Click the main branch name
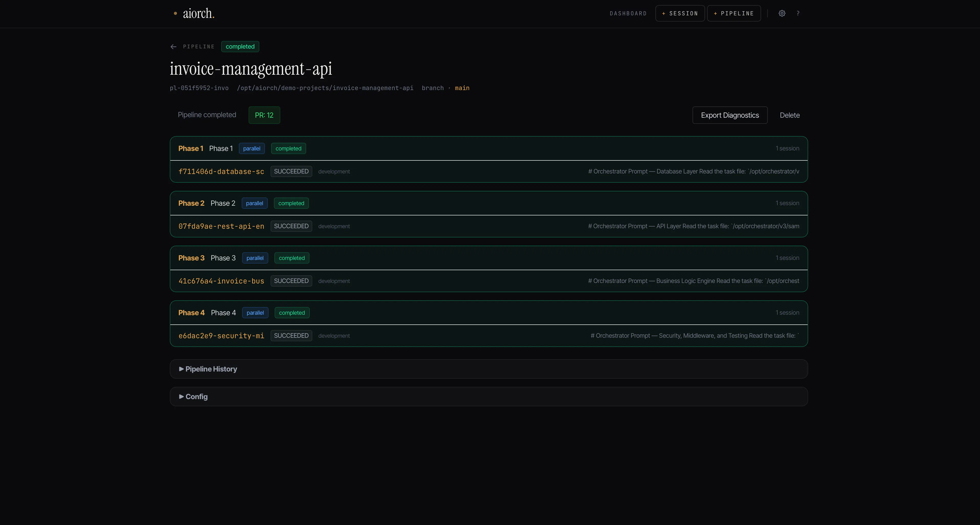 tap(462, 88)
